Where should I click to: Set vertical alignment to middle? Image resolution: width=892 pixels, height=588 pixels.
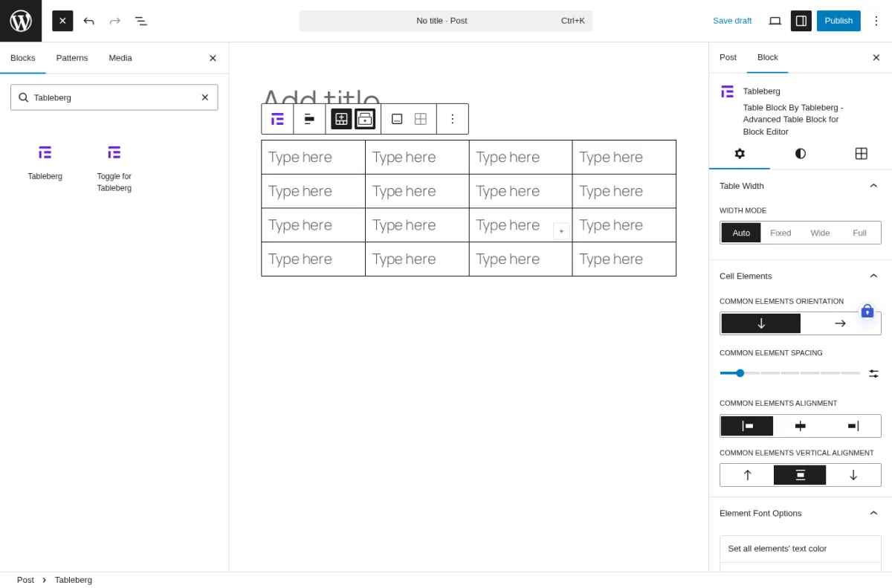click(800, 475)
